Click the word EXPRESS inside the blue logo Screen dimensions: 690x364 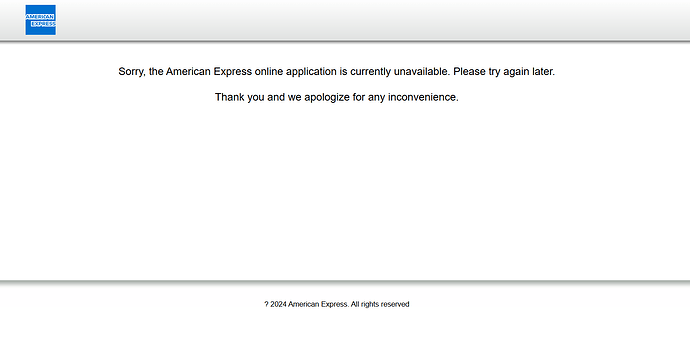point(43,24)
